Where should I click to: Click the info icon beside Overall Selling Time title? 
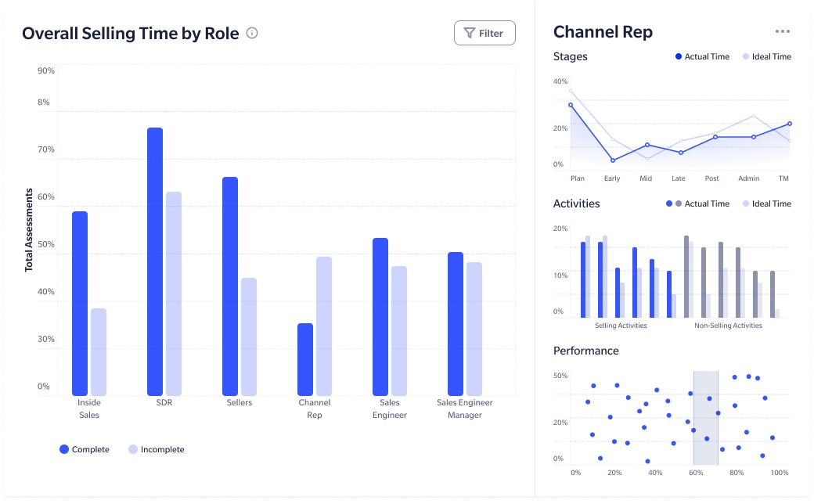[252, 33]
